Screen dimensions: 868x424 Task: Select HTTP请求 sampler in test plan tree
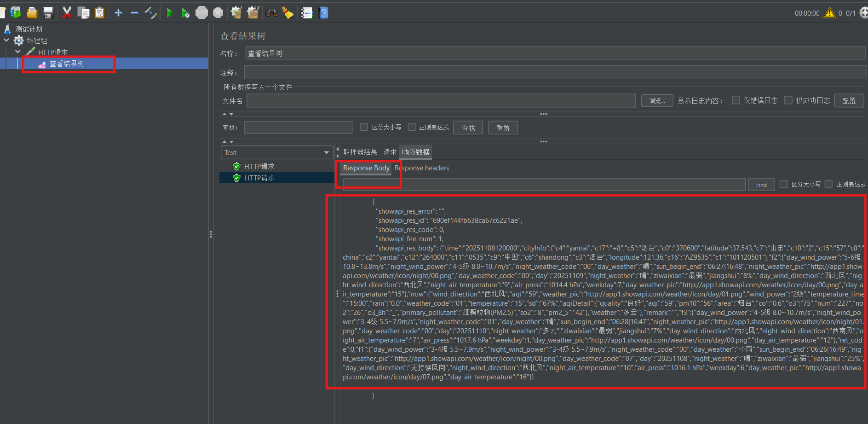click(x=53, y=52)
